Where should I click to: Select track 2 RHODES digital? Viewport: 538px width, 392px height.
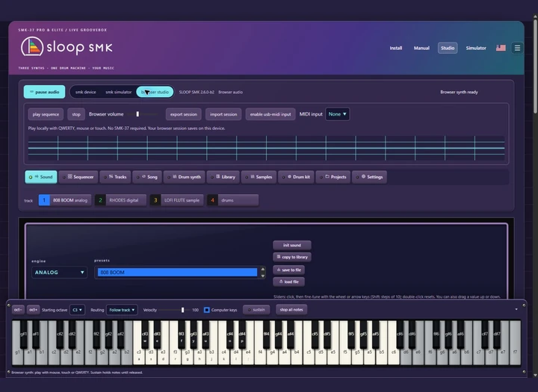point(120,200)
